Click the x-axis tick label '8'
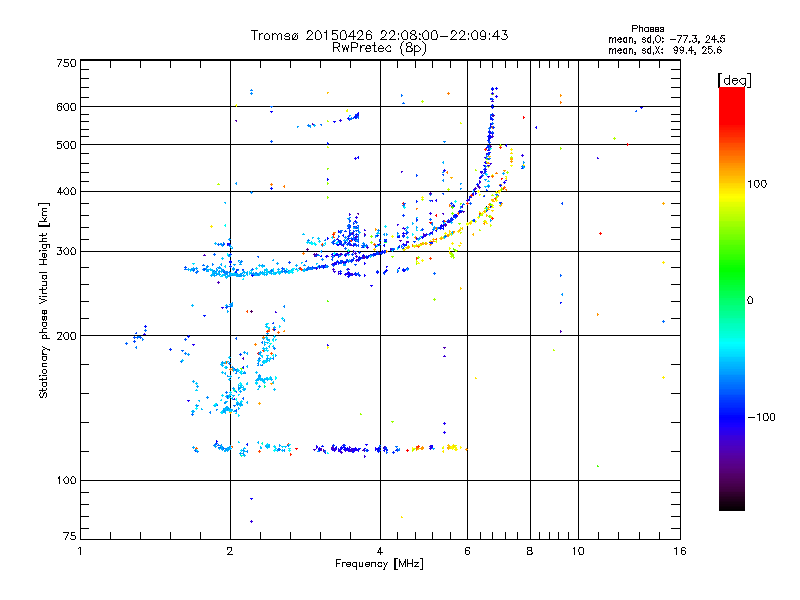The width and height of the screenshot is (800, 600). tap(530, 551)
